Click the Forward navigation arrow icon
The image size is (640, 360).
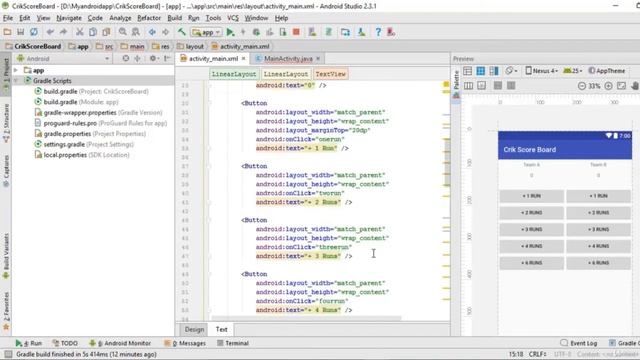[165, 32]
